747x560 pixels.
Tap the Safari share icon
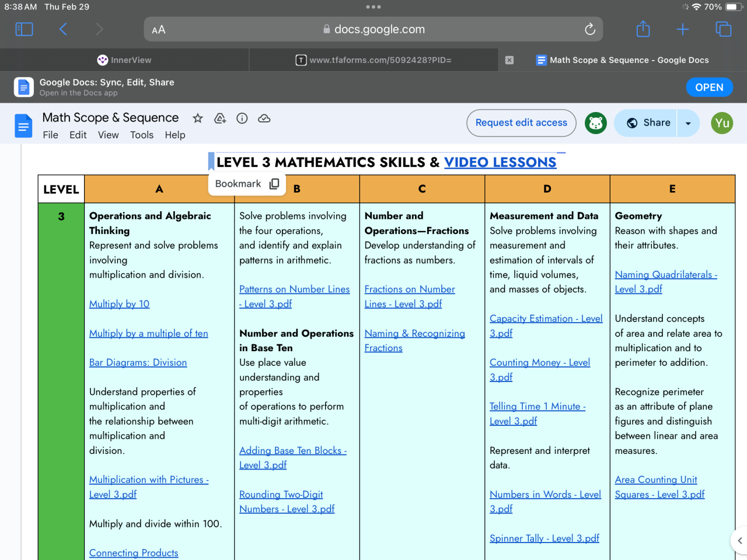(x=643, y=29)
